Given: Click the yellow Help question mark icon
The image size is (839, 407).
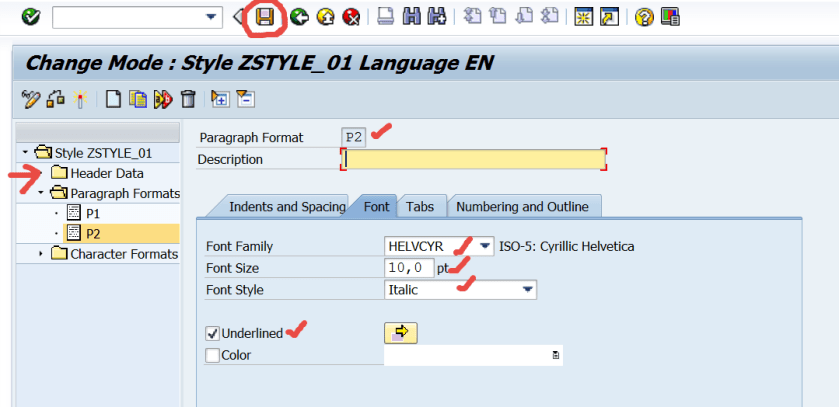Looking at the screenshot, I should [644, 18].
